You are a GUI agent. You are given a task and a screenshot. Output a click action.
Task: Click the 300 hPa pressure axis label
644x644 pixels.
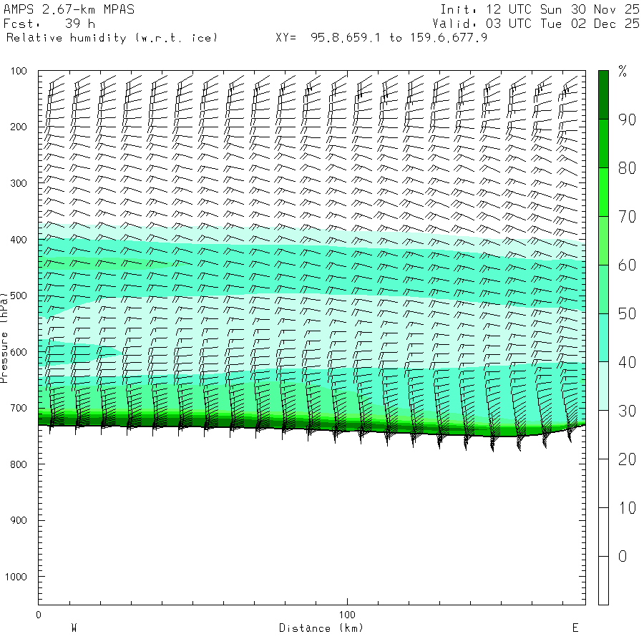point(19,183)
